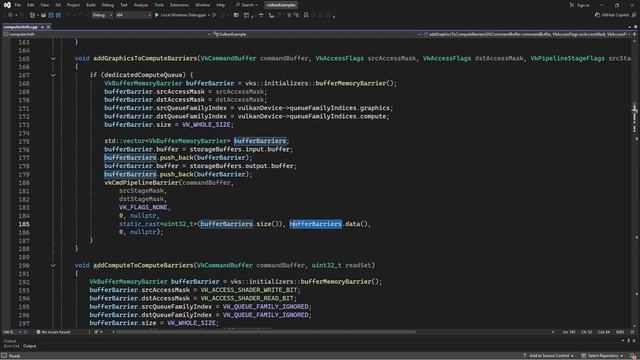This screenshot has width=640, height=360.
Task: Close the computecloth.cpp tab
Action: [x=48, y=27]
